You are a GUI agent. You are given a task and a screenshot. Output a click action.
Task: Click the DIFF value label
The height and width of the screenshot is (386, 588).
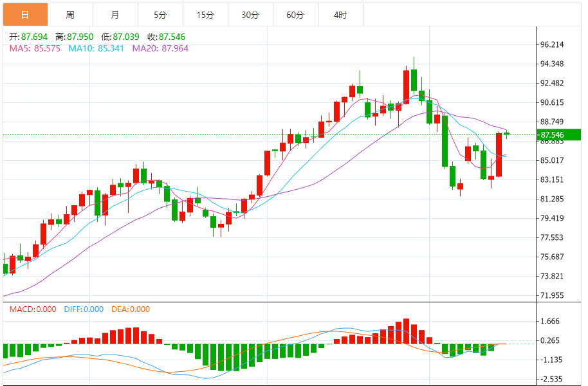84,309
